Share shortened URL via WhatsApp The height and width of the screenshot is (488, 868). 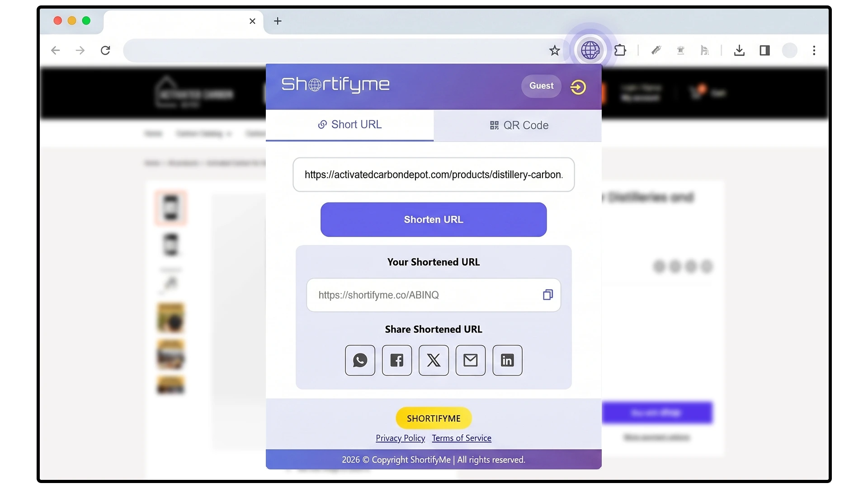[360, 360]
